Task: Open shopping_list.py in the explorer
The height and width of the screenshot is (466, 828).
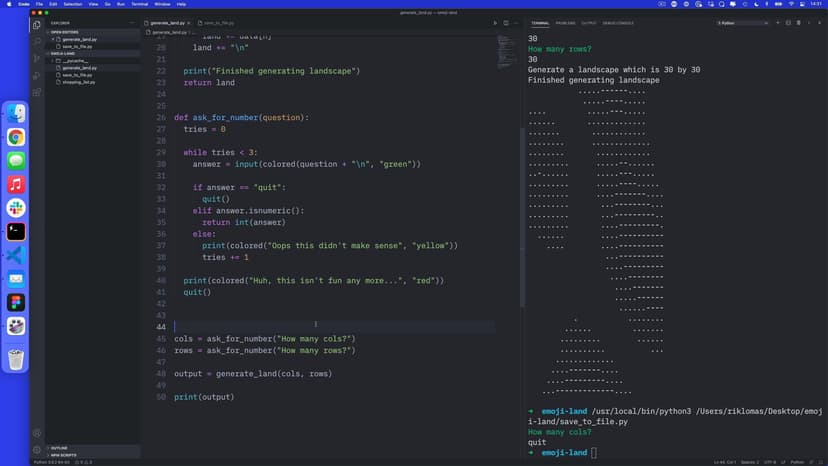Action: pos(78,82)
